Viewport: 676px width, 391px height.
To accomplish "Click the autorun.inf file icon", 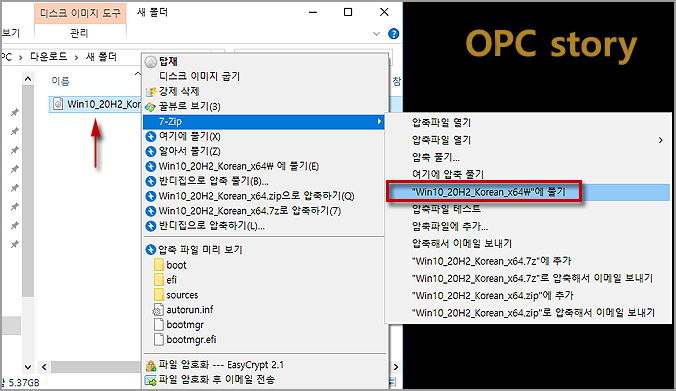I will (158, 310).
